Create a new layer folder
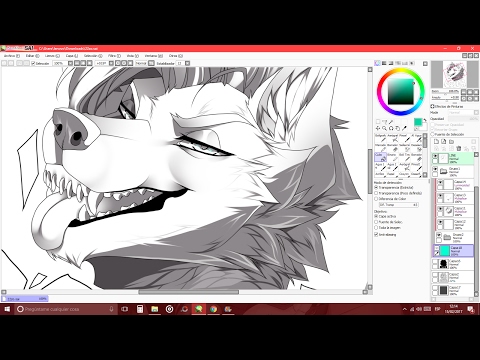Screen dimensions: 480x360 click(x=451, y=142)
